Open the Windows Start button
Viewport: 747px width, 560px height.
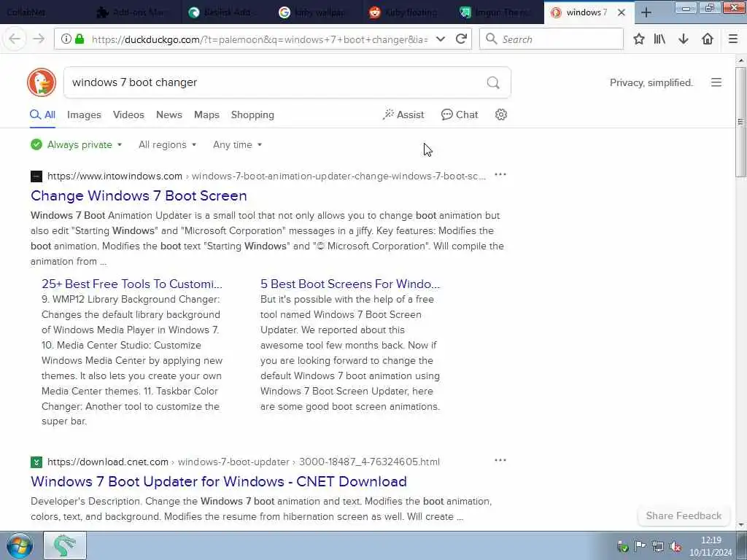pos(20,545)
